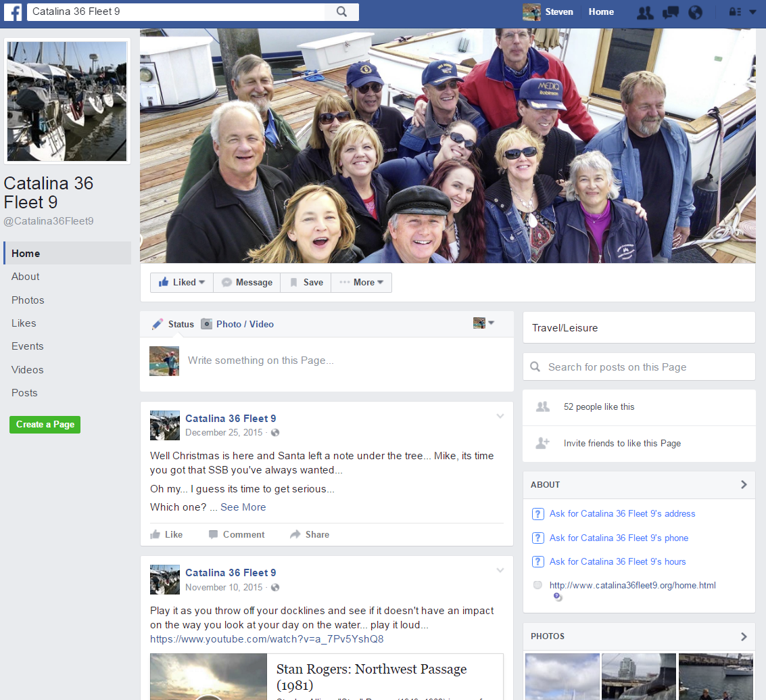Share the December 25 post
The image size is (766, 700).
(x=310, y=535)
